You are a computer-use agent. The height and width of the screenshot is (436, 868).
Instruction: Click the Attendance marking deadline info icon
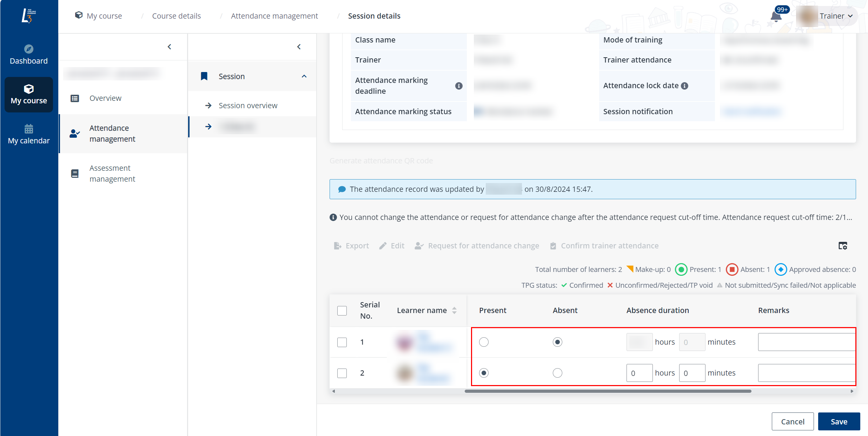coord(459,86)
